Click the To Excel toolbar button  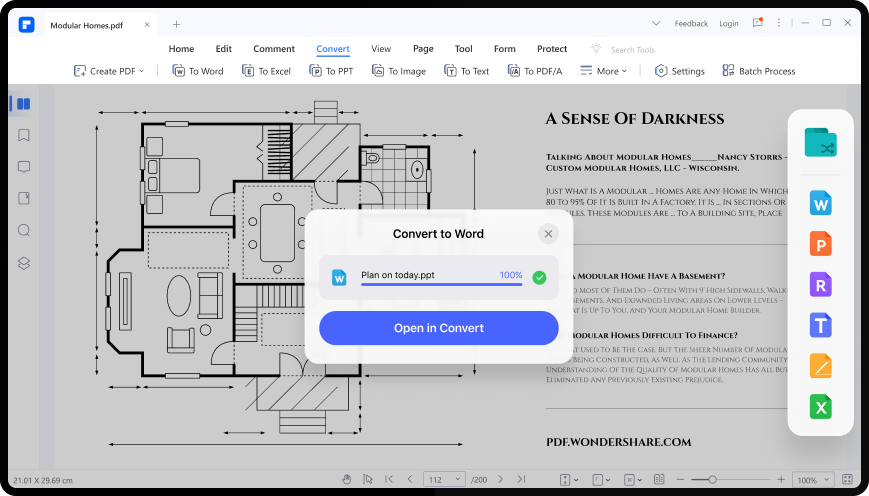tap(266, 71)
